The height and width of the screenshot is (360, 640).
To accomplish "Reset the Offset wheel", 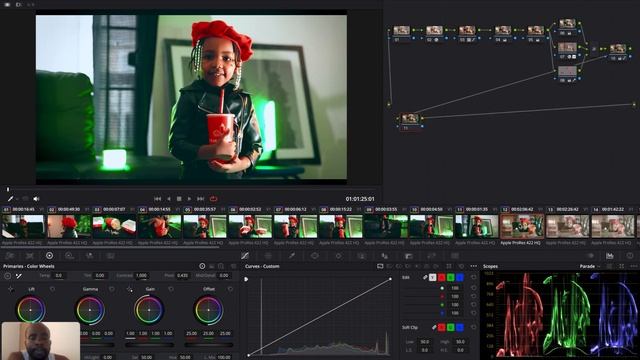I will [x=230, y=289].
